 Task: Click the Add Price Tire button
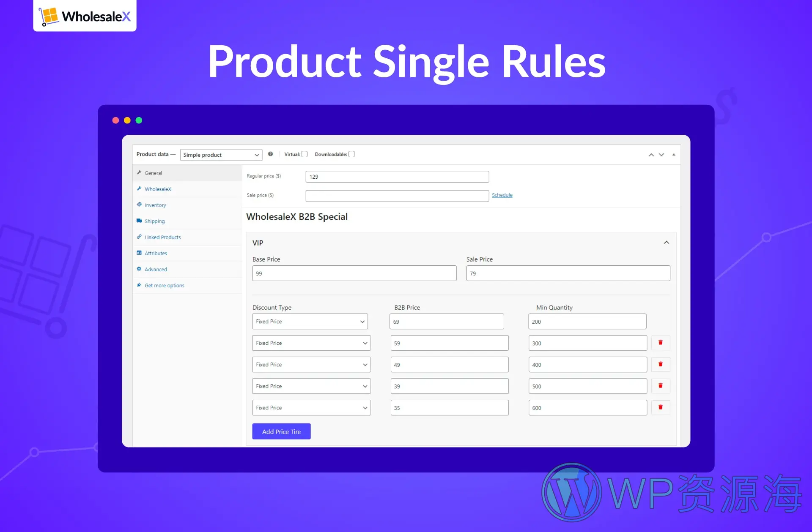click(282, 431)
